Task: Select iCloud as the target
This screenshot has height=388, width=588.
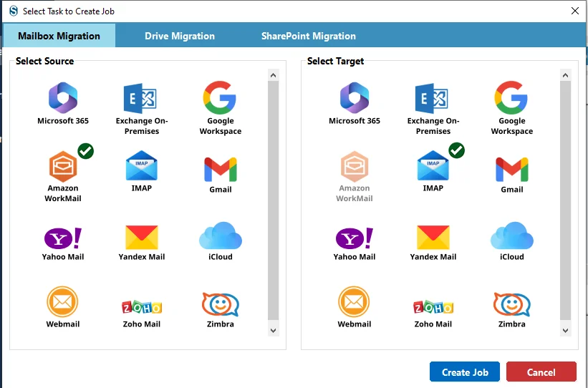Action: click(x=512, y=241)
